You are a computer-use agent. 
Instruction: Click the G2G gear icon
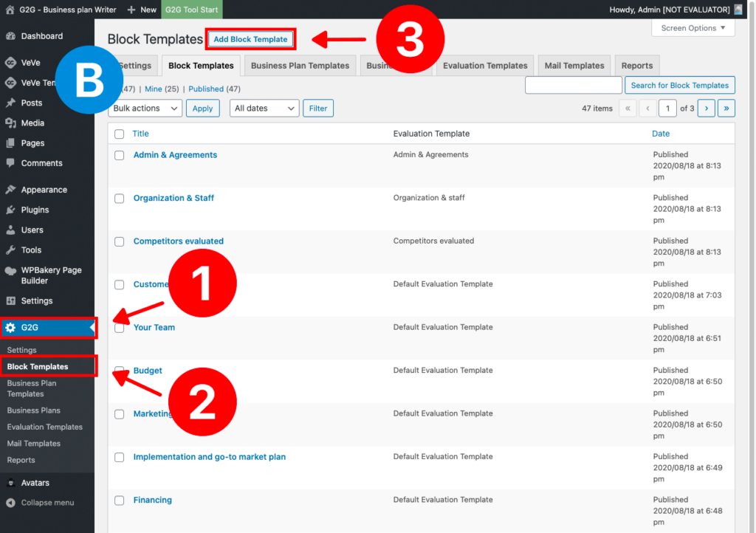pyautogui.click(x=10, y=328)
